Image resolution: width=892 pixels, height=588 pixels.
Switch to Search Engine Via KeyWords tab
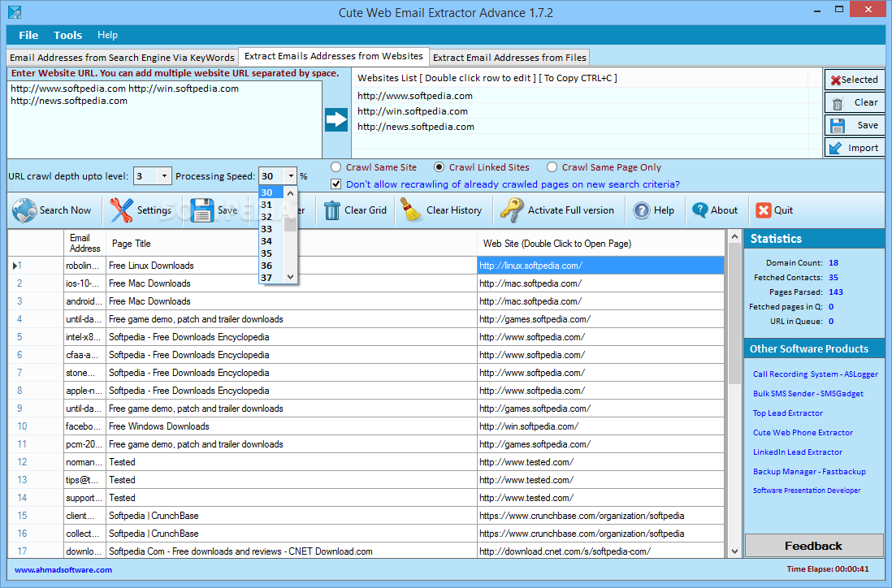[x=123, y=58]
